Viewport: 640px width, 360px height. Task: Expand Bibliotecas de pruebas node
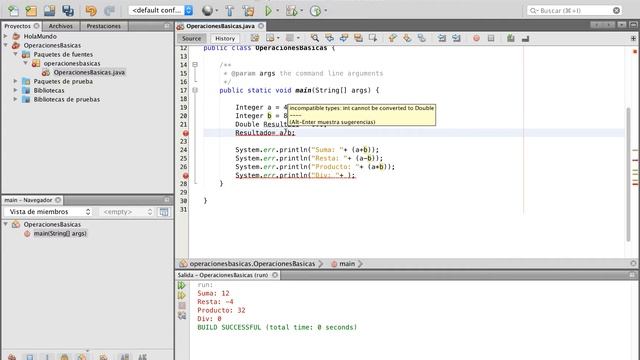click(x=16, y=99)
